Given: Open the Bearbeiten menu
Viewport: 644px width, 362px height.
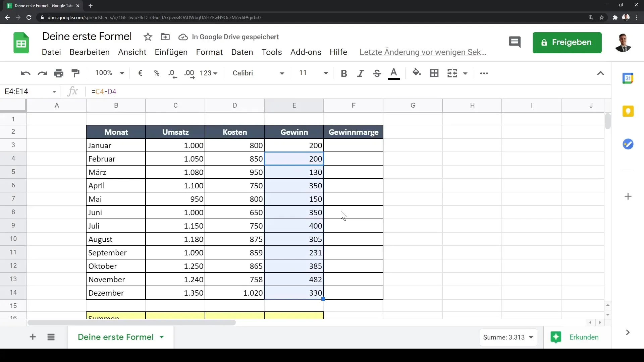Looking at the screenshot, I should point(90,52).
